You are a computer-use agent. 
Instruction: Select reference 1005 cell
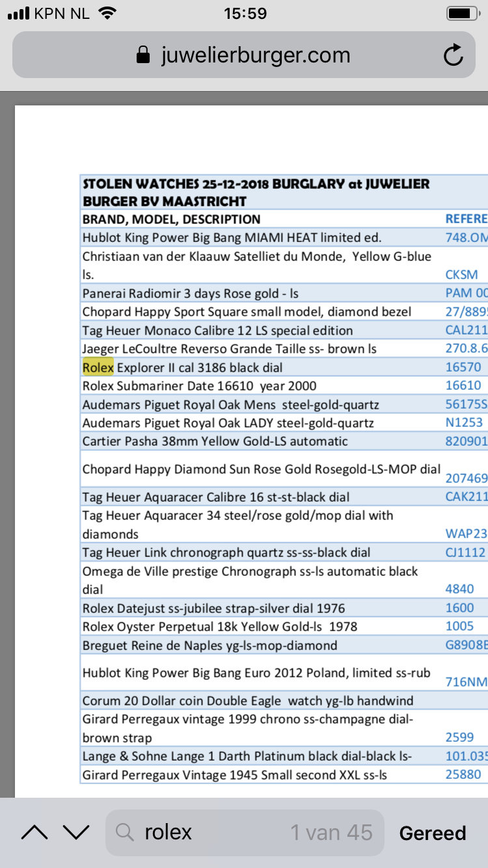(459, 626)
